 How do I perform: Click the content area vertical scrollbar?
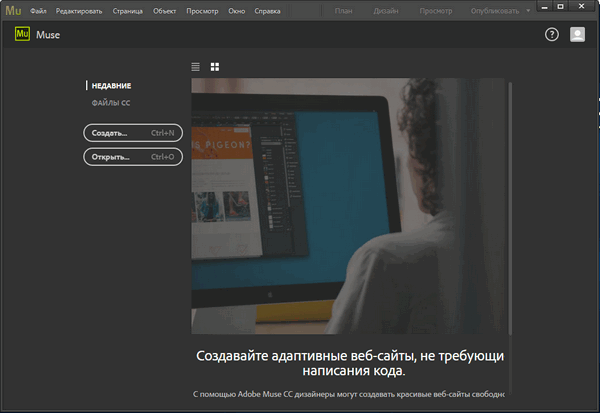coord(510,209)
